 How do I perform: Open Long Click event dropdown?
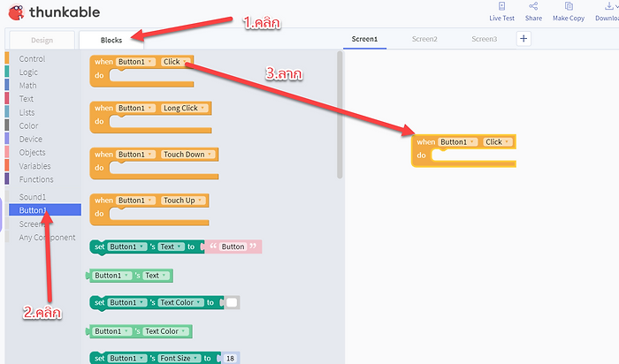(x=185, y=108)
